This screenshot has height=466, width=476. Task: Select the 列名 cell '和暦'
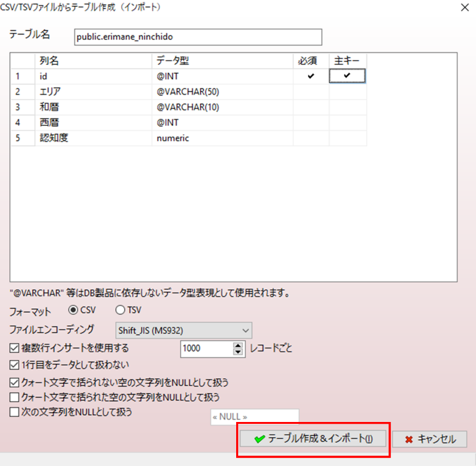point(93,107)
